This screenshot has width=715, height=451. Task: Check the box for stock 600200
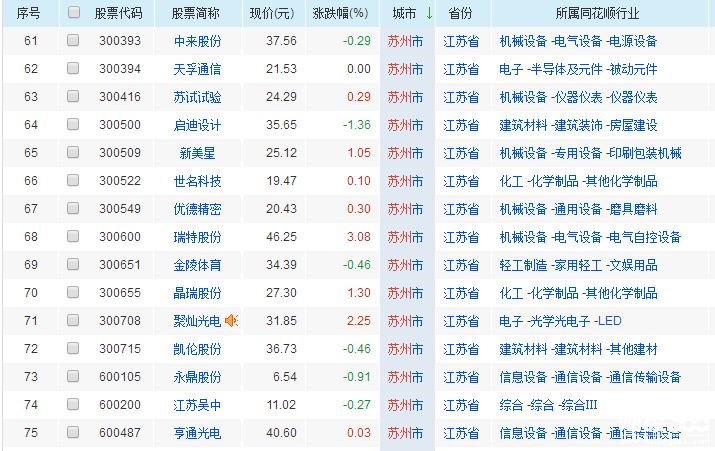tap(73, 404)
